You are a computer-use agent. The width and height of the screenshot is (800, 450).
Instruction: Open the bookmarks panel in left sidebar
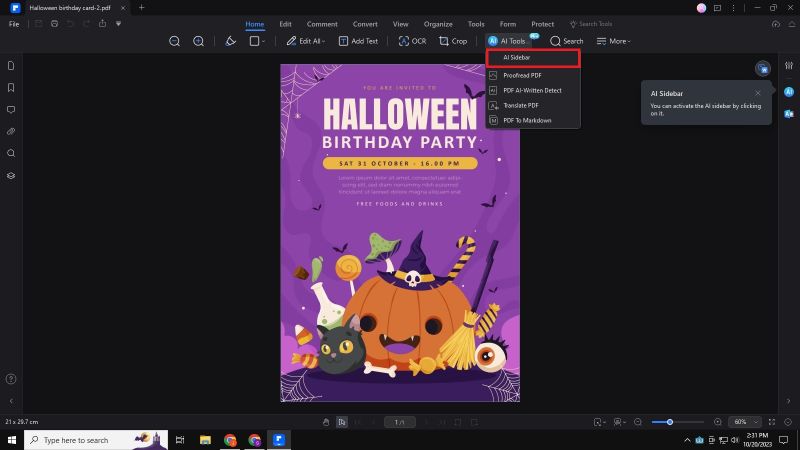pyautogui.click(x=11, y=88)
